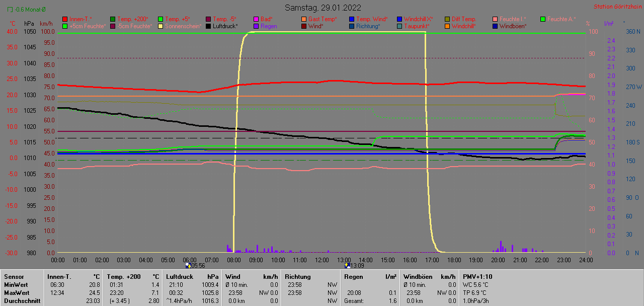Click the Luftdruck min value 1009.4
Screen dimensions: 644x306
coord(210,284)
